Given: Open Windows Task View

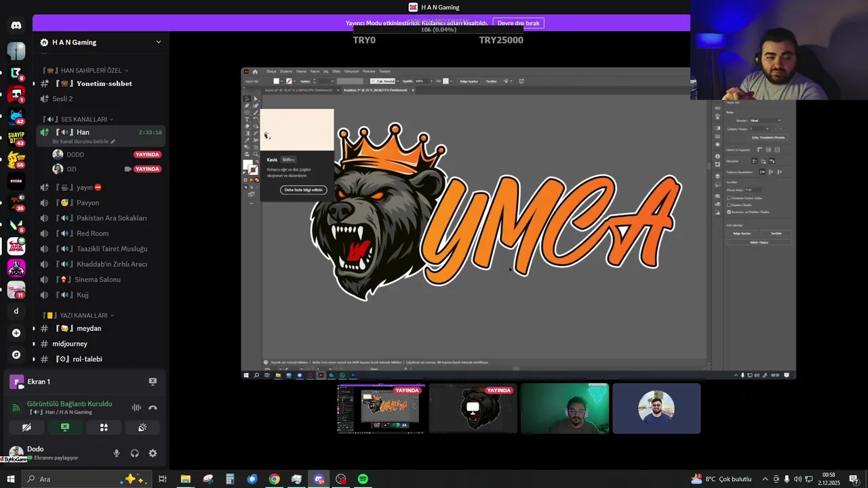Looking at the screenshot, I should [x=163, y=479].
